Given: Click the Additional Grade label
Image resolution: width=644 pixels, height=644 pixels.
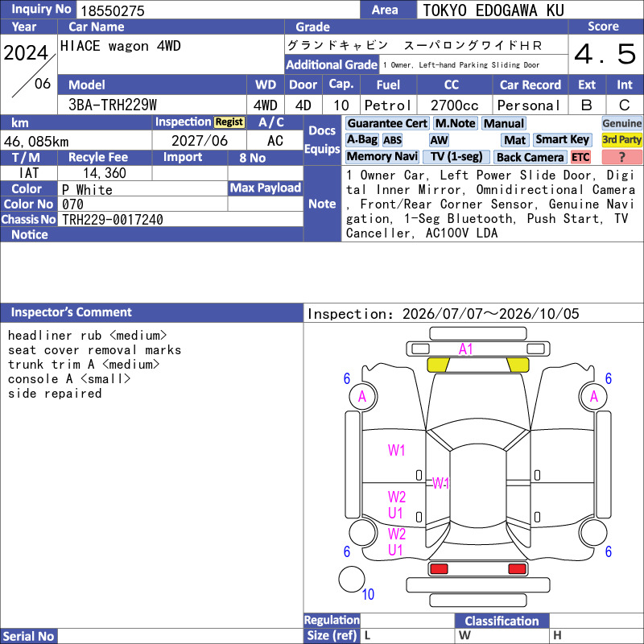Looking at the screenshot, I should 332,64.
